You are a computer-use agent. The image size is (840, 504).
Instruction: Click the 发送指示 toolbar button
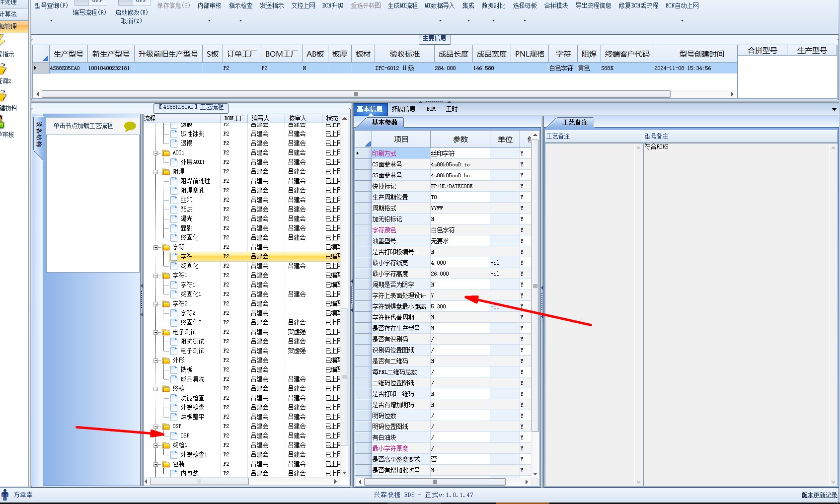coord(272,6)
